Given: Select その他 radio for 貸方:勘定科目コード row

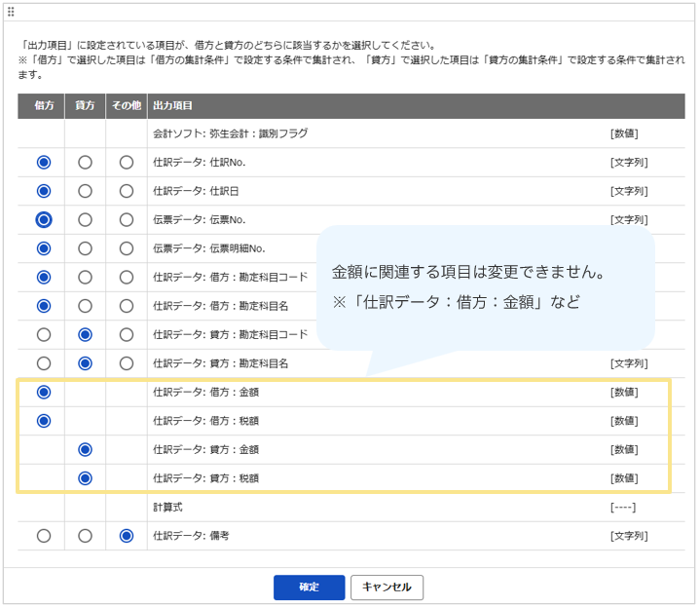Looking at the screenshot, I should (127, 335).
